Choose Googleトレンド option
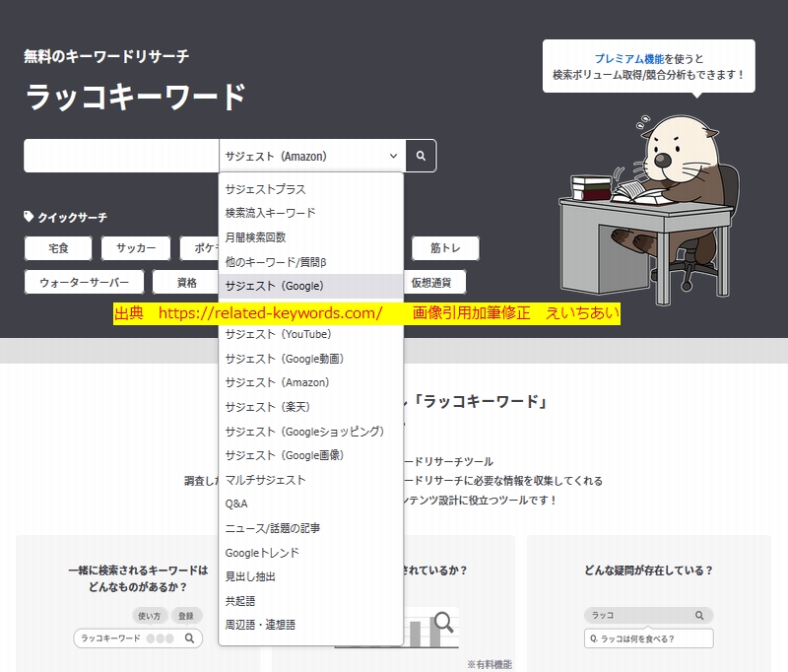The width and height of the screenshot is (788, 672). coord(311,553)
